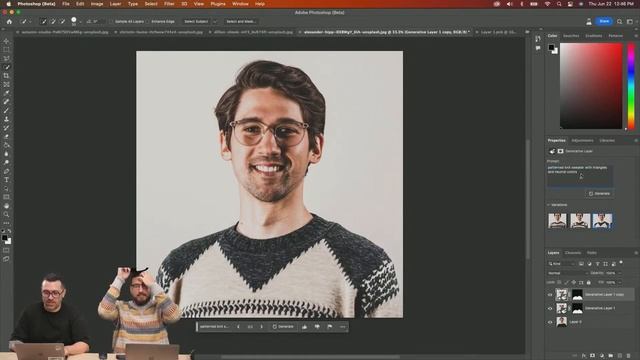The height and width of the screenshot is (360, 640).
Task: Select the third variation thumbnail
Action: click(602, 220)
